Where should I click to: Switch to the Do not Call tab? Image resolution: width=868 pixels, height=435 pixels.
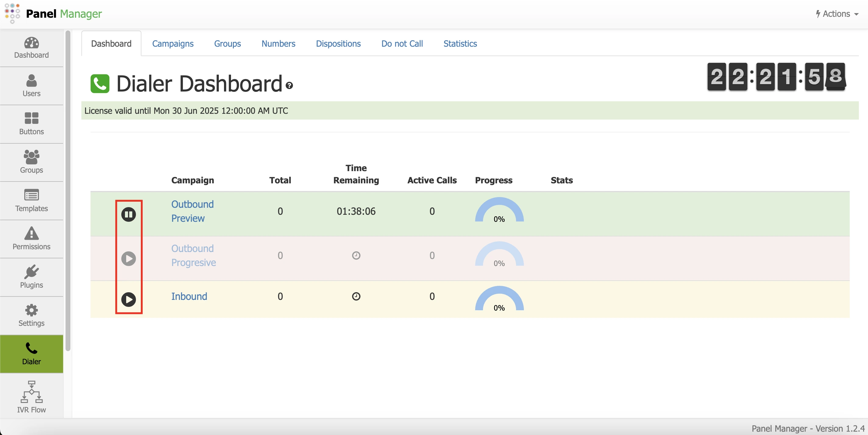[401, 44]
